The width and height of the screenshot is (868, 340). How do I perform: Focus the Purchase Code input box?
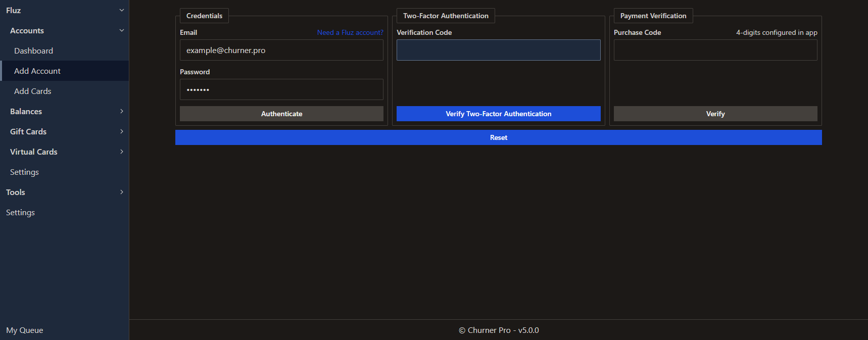tap(715, 50)
